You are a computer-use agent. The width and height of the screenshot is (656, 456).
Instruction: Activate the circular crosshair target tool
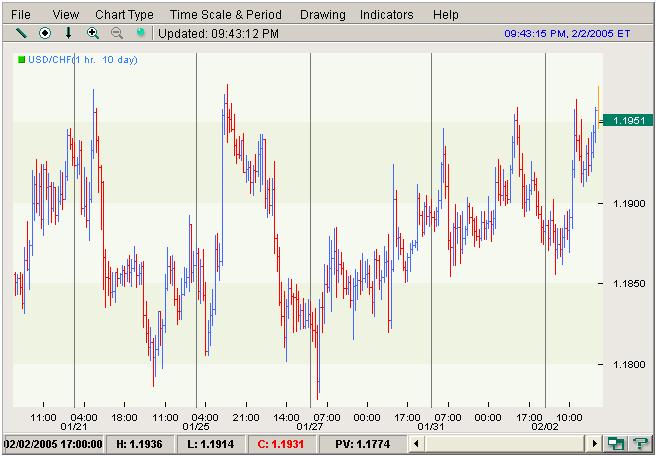click(x=45, y=33)
